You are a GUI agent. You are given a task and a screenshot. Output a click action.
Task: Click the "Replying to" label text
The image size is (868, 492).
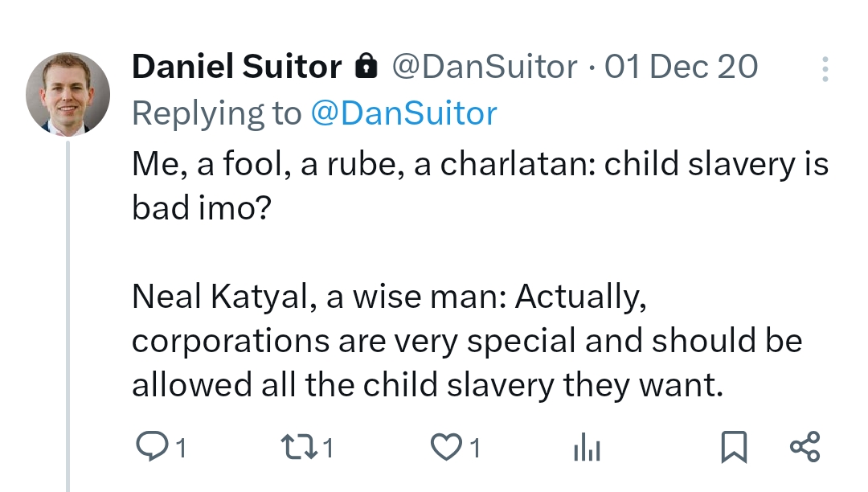click(x=216, y=113)
